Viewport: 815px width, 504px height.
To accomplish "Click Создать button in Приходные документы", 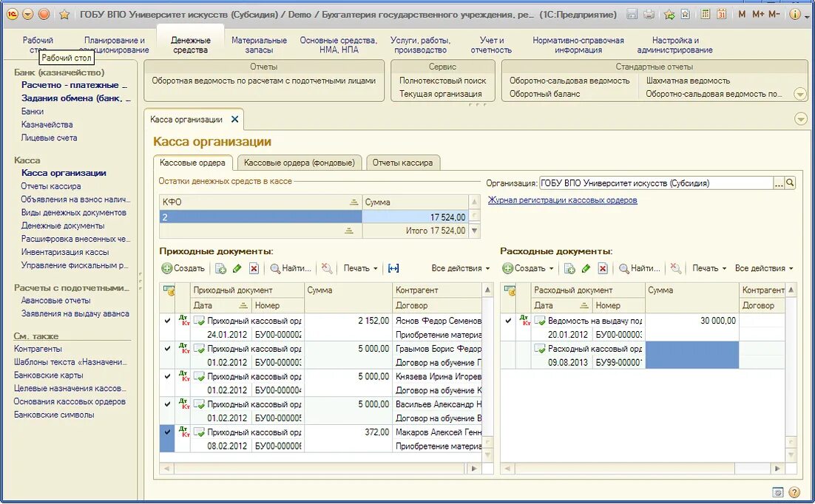I will (183, 268).
